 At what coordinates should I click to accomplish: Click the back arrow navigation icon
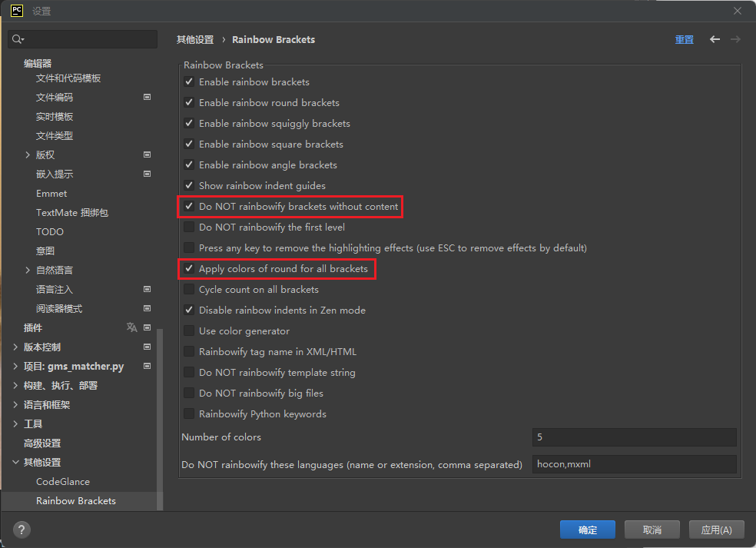tap(715, 39)
